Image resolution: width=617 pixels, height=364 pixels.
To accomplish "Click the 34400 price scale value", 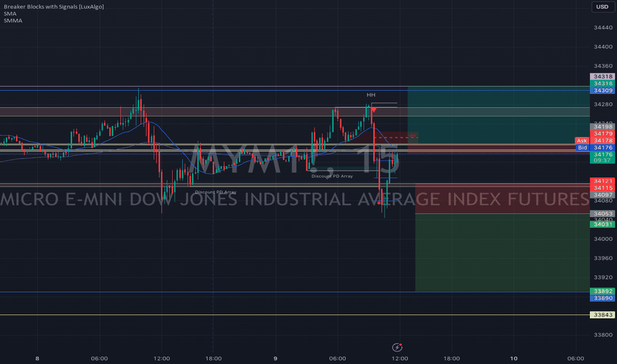I will 603,47.
